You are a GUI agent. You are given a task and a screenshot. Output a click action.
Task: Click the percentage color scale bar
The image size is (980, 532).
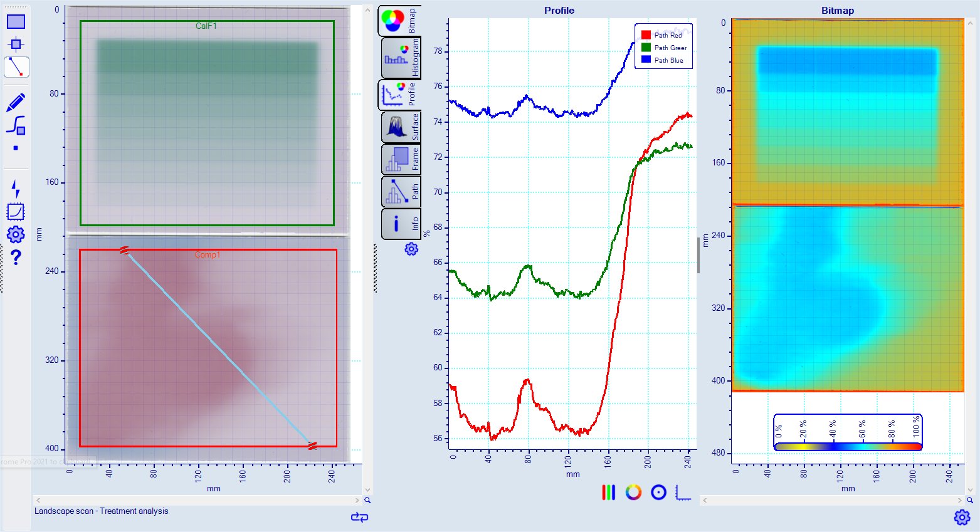(848, 447)
